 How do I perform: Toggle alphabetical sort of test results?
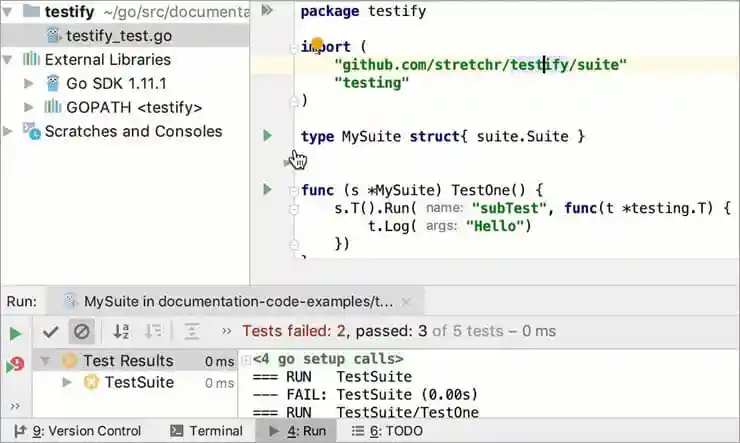(121, 332)
